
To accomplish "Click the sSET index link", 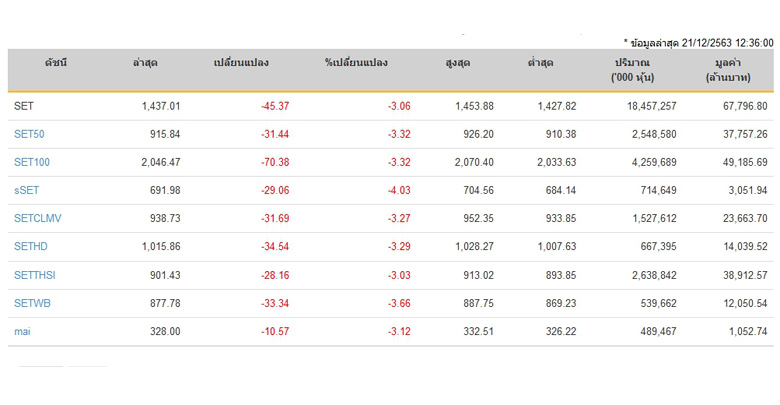I will click(27, 190).
